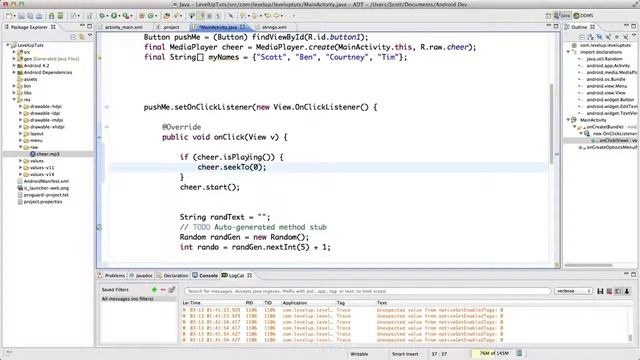Click the New file toolbar icon

click(x=9, y=16)
